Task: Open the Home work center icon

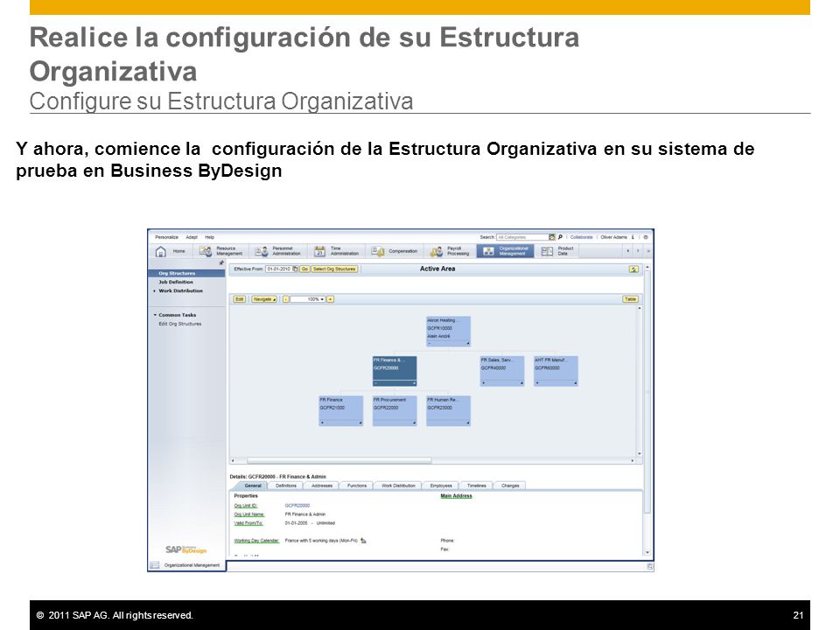Action: pos(161,251)
